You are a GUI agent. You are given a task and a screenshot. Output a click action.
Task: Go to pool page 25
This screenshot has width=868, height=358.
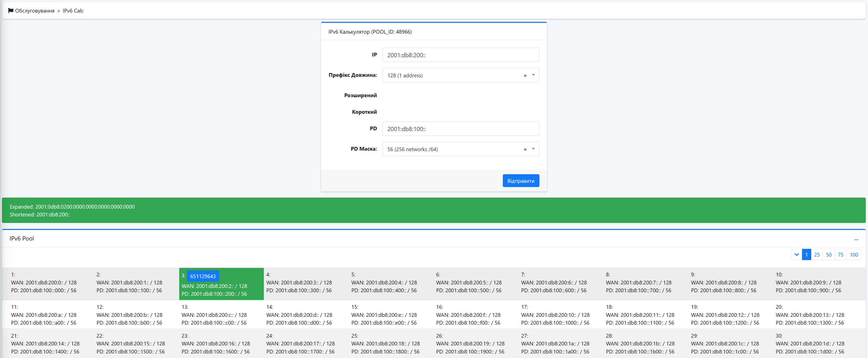click(817, 255)
